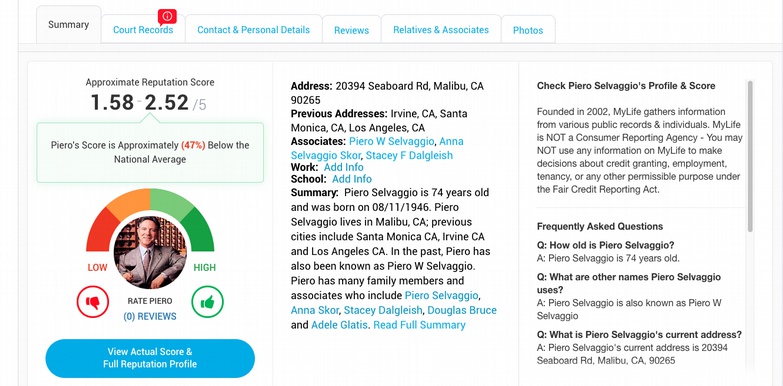Click the address 20394 Seaboard Rd text
The width and height of the screenshot is (783, 386).
point(387,93)
